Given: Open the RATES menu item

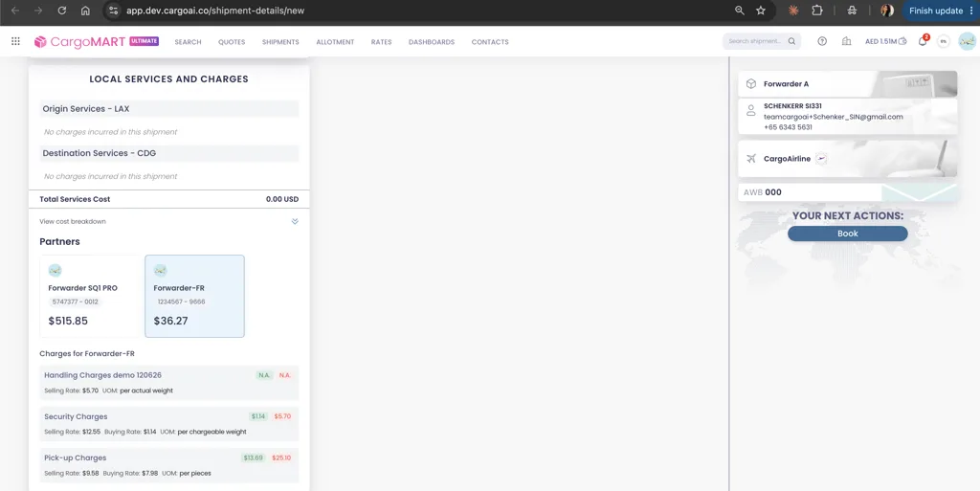Looking at the screenshot, I should pos(381,42).
